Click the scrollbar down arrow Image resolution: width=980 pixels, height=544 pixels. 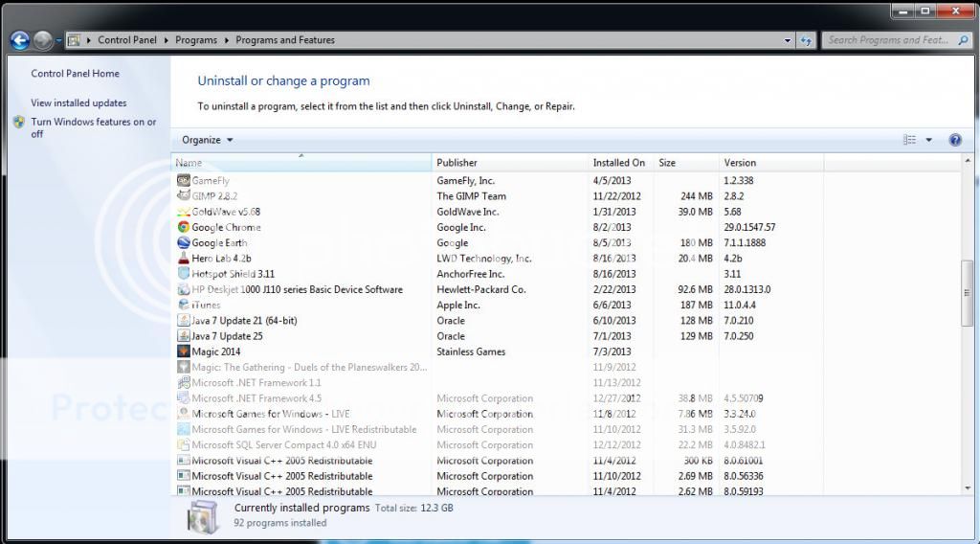click(968, 488)
